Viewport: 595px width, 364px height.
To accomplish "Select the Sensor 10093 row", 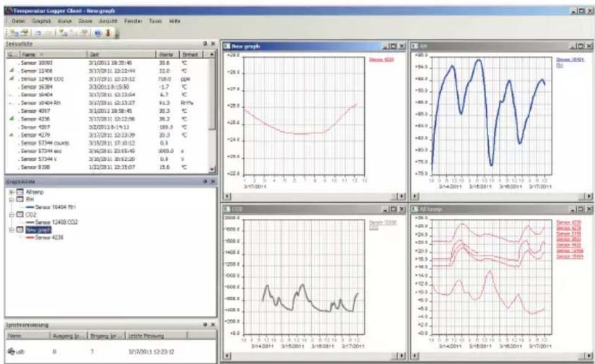I will click(x=107, y=63).
